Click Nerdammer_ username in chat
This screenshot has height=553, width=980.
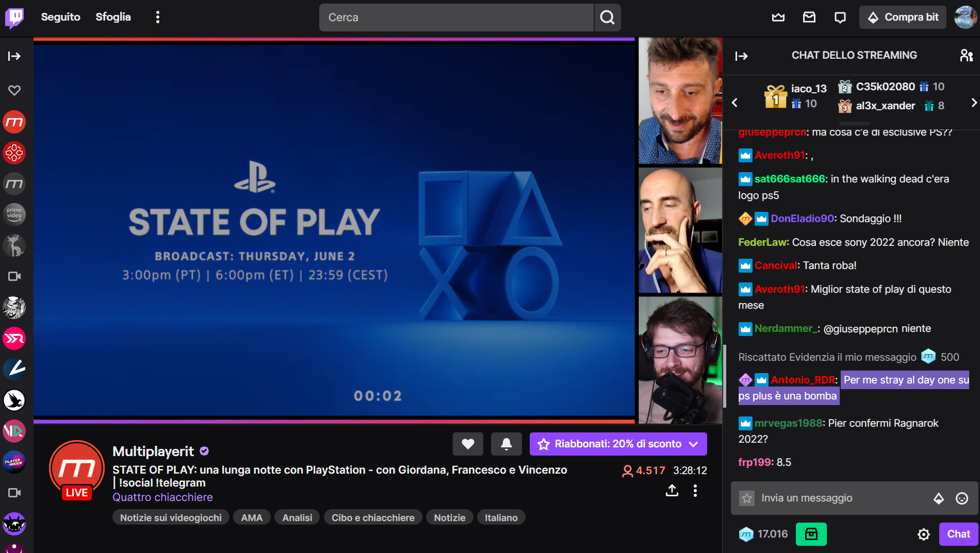[786, 328]
